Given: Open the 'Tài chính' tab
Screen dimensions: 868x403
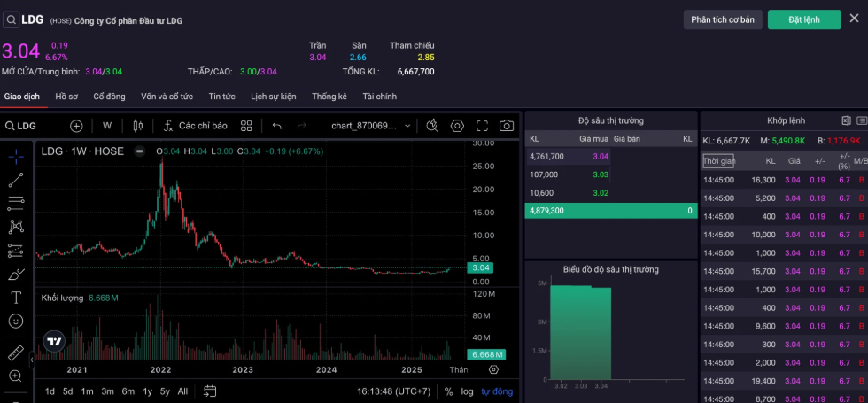Looking at the screenshot, I should 380,97.
